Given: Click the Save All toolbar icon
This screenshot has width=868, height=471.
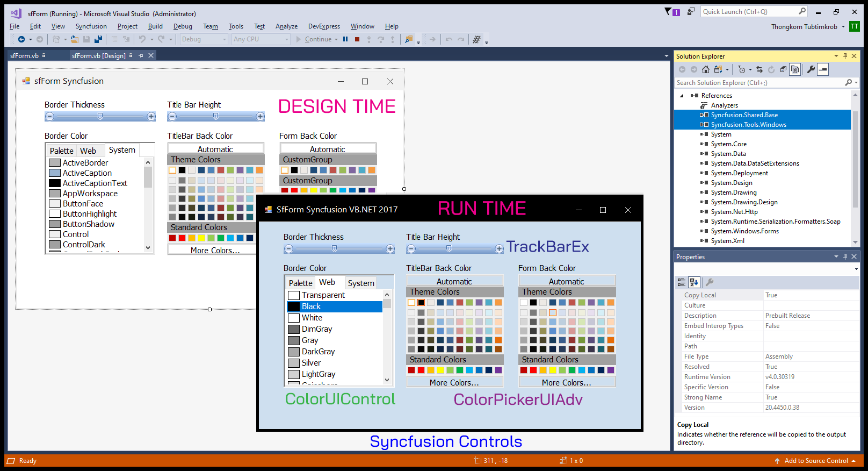Looking at the screenshot, I should pos(98,39).
